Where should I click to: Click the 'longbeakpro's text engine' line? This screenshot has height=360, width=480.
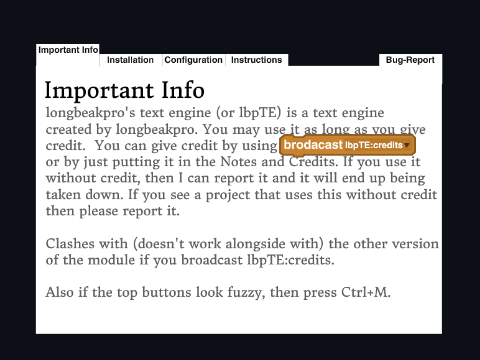(x=215, y=113)
